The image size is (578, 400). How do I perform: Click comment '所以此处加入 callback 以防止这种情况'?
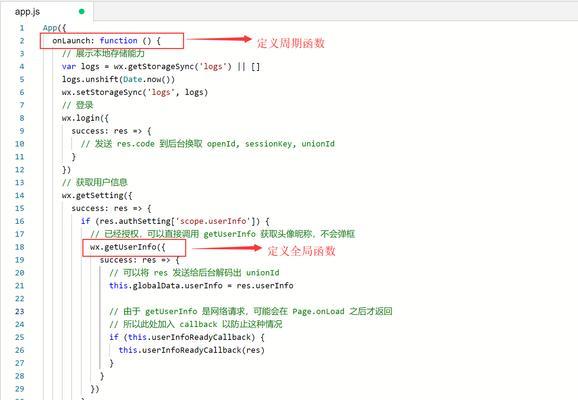[196, 324]
